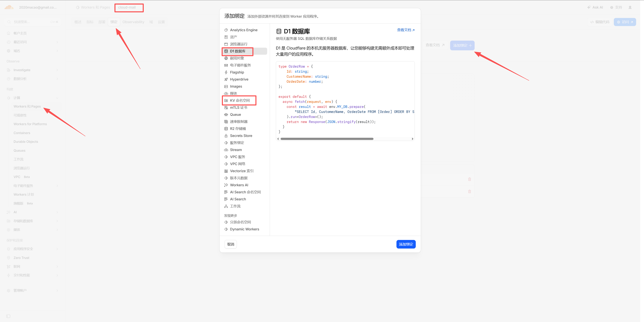
Task: Open the Observability tab
Action: tap(133, 22)
